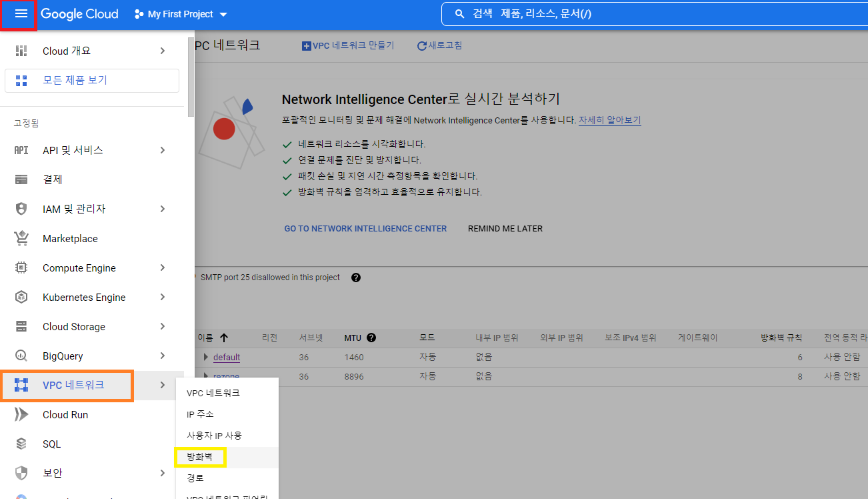Click the 8896 MTU value
Image resolution: width=868 pixels, height=499 pixels.
(x=354, y=376)
